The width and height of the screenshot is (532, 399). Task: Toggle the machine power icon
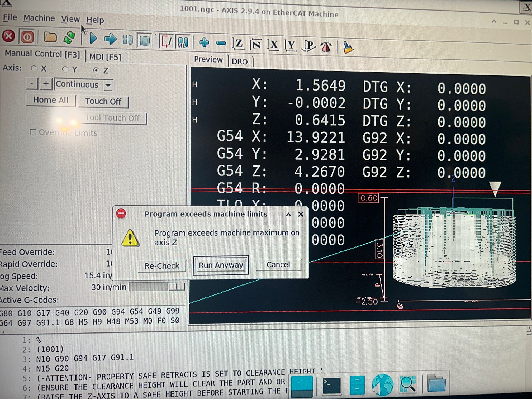click(27, 37)
